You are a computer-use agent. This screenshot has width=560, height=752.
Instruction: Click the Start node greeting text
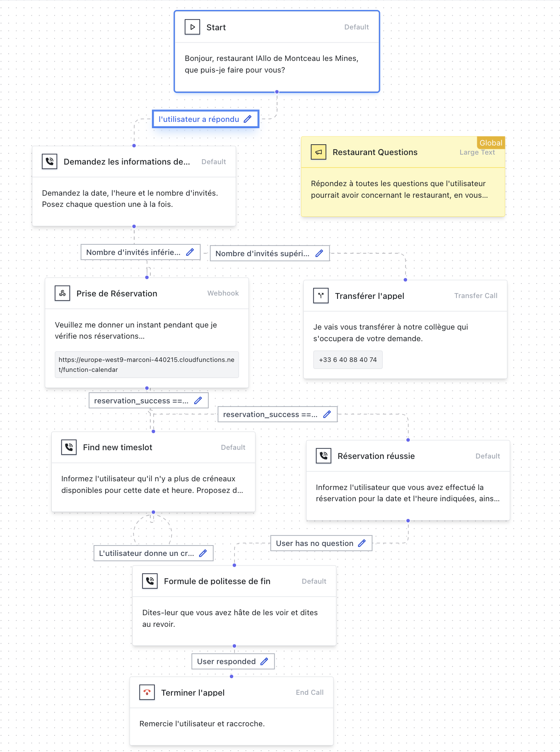271,64
